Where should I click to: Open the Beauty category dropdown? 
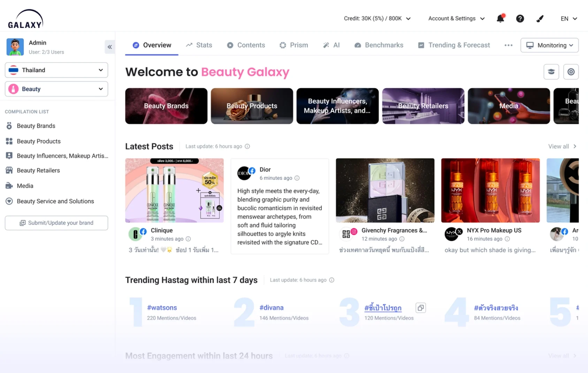56,89
